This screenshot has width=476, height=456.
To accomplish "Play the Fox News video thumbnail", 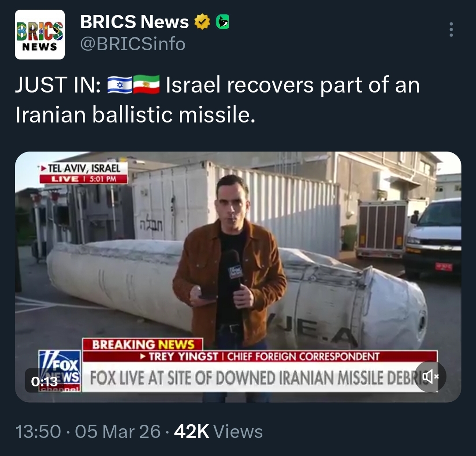I will coord(238,277).
